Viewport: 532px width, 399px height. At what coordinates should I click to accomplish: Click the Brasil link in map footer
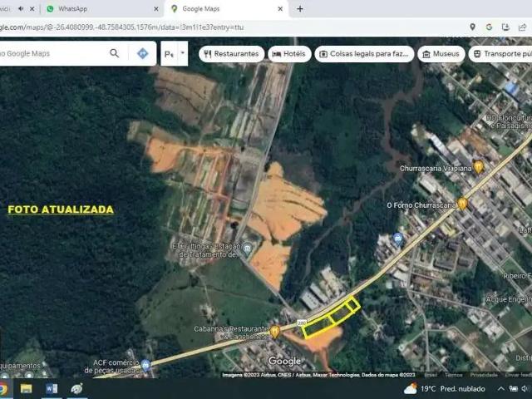point(431,375)
